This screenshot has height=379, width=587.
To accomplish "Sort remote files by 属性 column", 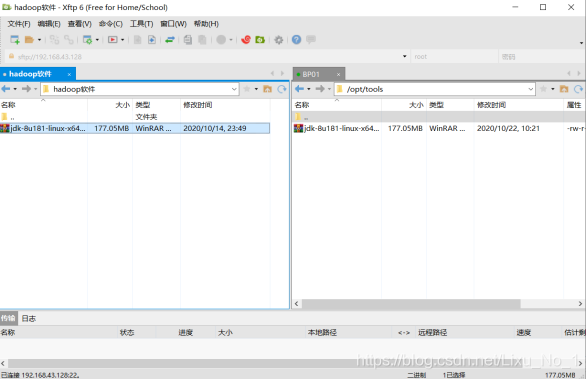I will coord(574,105).
